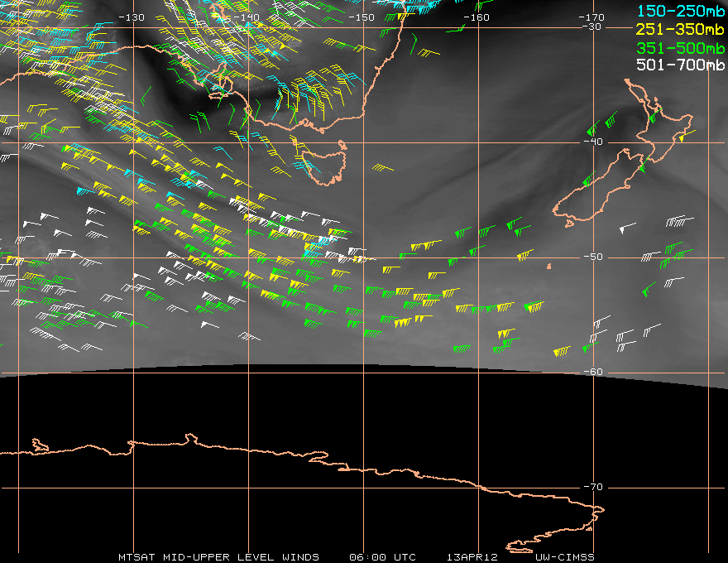Click the UW-CIMSS credit text

(x=564, y=557)
